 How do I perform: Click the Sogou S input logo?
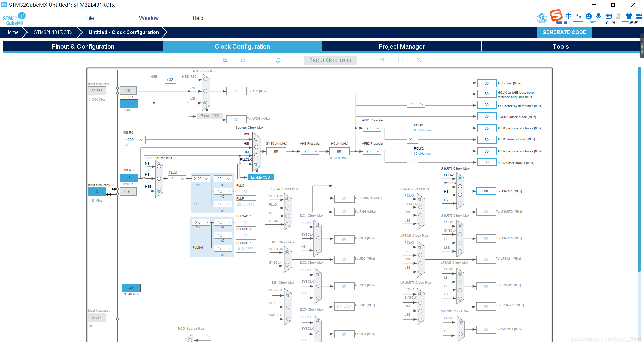coord(556,15)
